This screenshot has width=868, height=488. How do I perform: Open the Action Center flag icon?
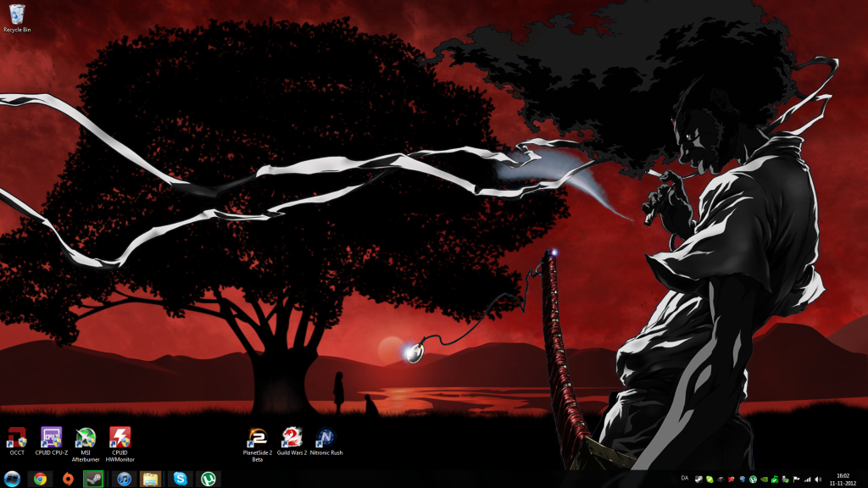coord(797,480)
